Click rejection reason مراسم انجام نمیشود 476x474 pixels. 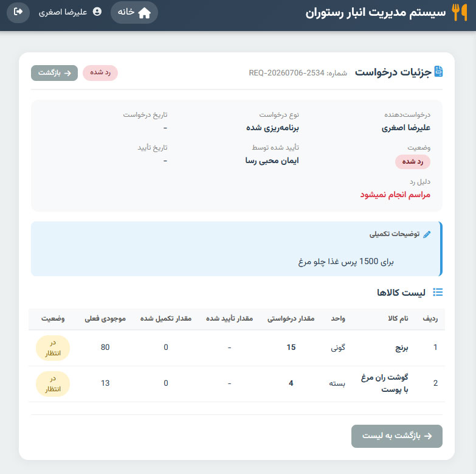395,195
